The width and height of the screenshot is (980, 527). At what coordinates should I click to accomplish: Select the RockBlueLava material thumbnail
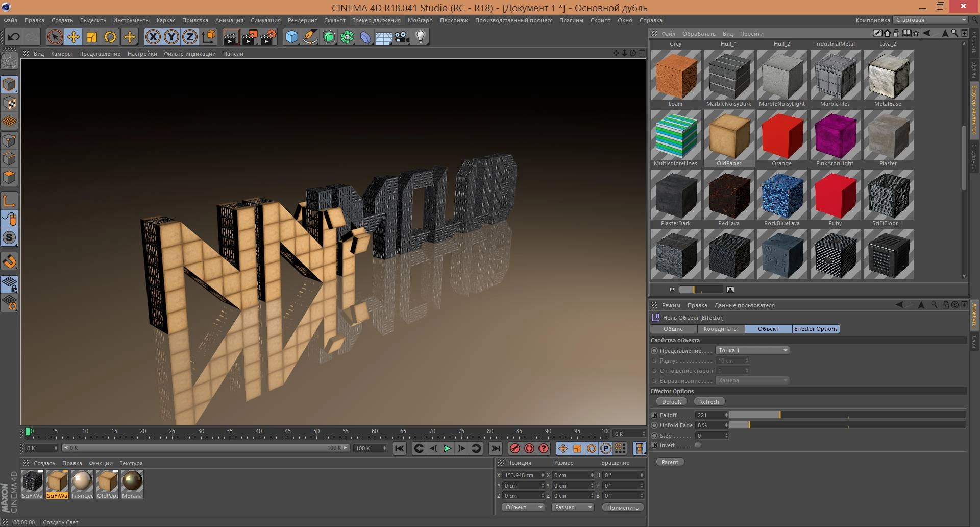click(x=782, y=195)
